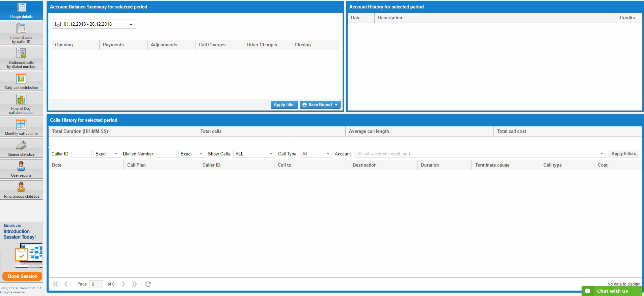Sort by Call Charges column header

[219, 45]
